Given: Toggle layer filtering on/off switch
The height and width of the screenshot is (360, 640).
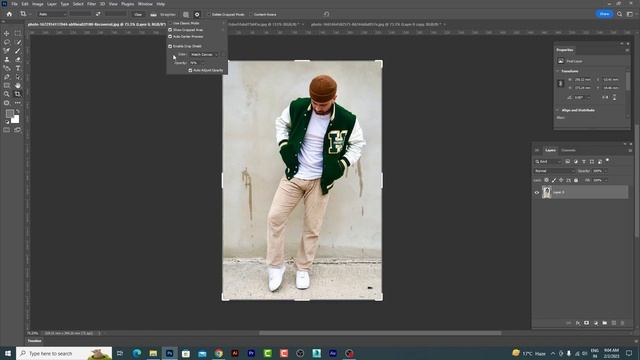Looking at the screenshot, I should coord(607,160).
